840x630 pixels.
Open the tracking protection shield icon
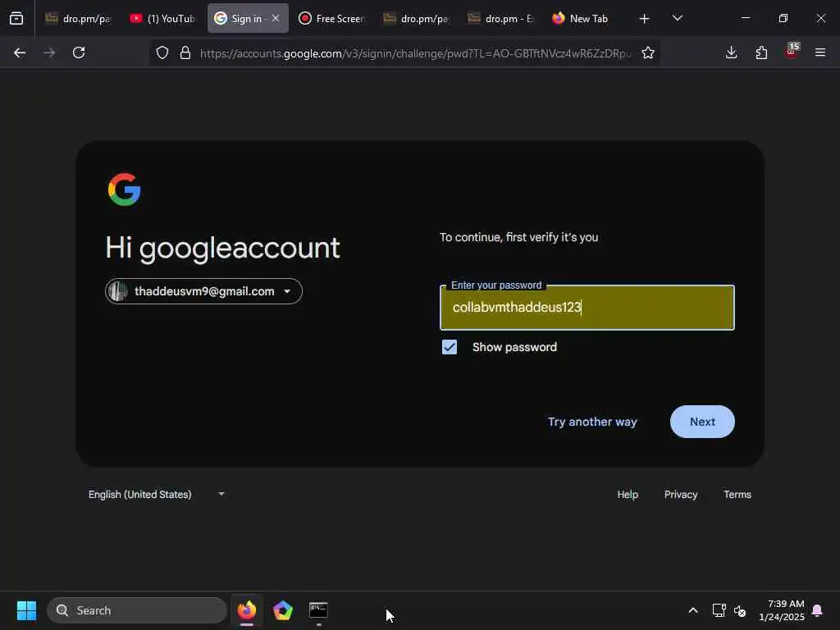click(x=162, y=52)
